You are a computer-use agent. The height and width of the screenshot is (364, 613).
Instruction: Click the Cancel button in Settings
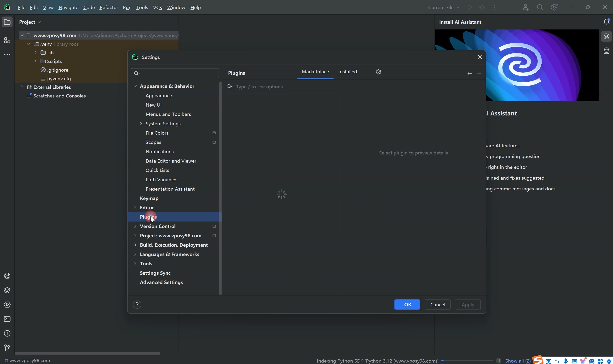coord(437,304)
